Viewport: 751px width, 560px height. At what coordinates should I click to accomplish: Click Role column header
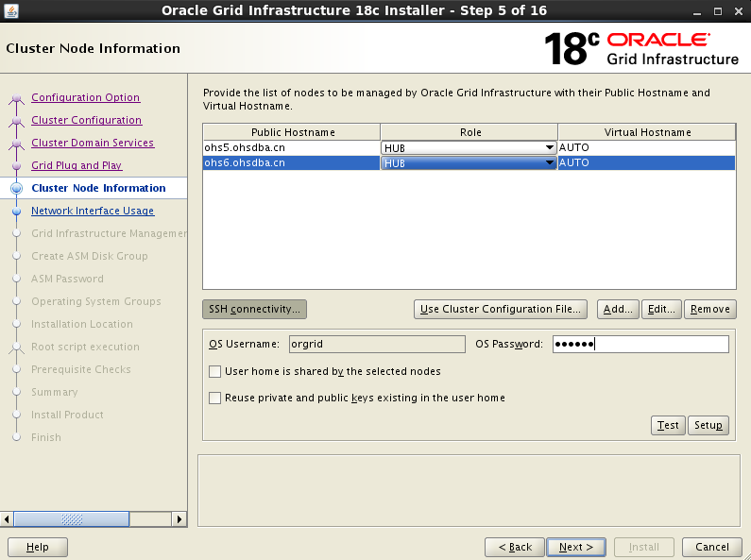tap(469, 132)
